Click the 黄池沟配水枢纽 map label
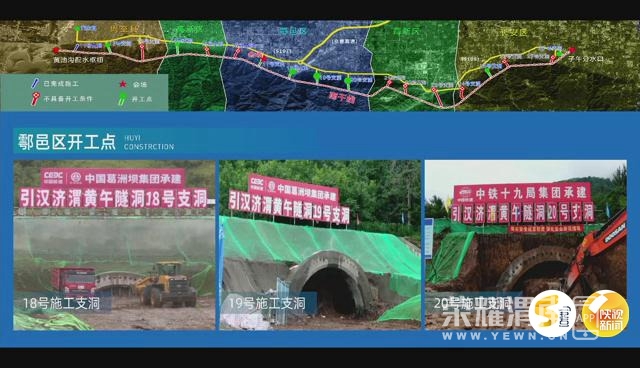640x368 pixels. click(x=78, y=60)
